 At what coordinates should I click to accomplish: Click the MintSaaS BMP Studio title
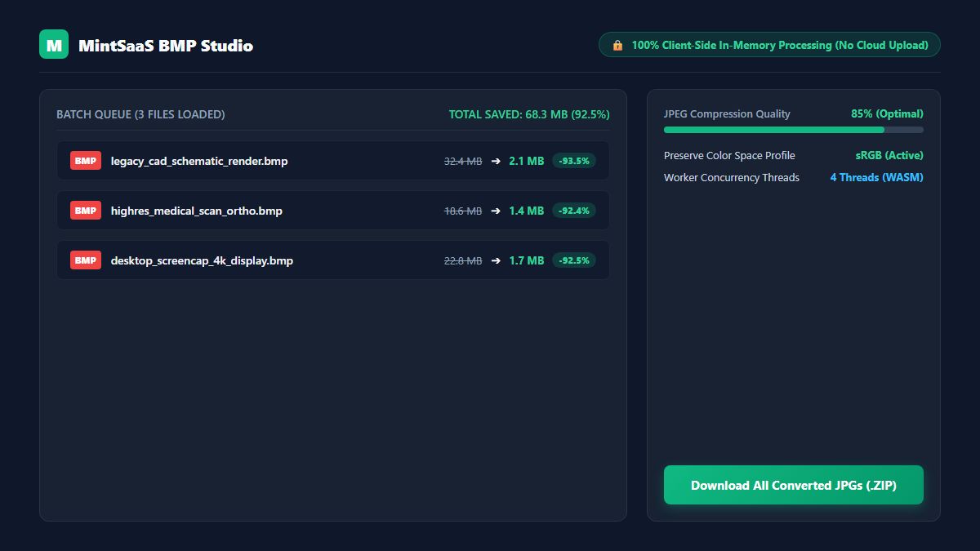[x=166, y=46]
